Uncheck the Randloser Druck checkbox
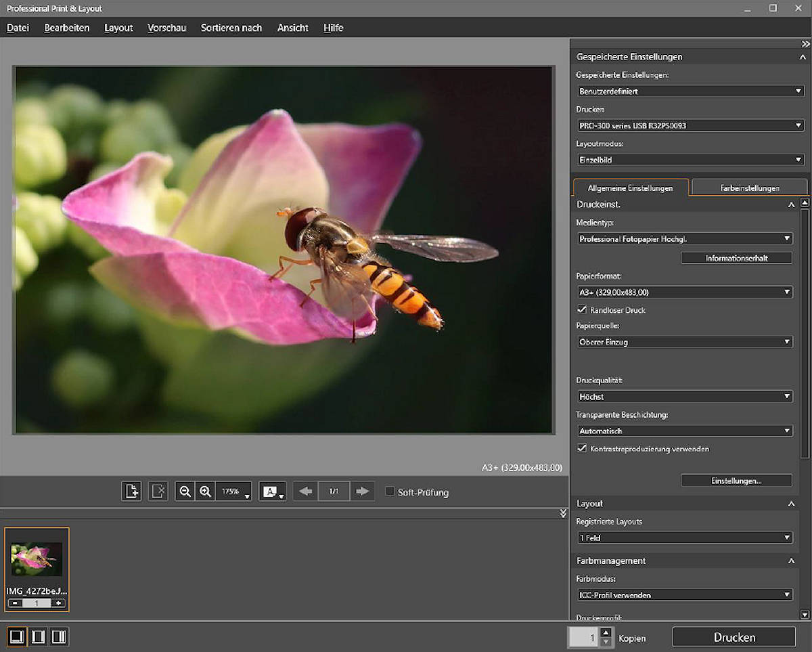This screenshot has height=652, width=812. point(581,310)
